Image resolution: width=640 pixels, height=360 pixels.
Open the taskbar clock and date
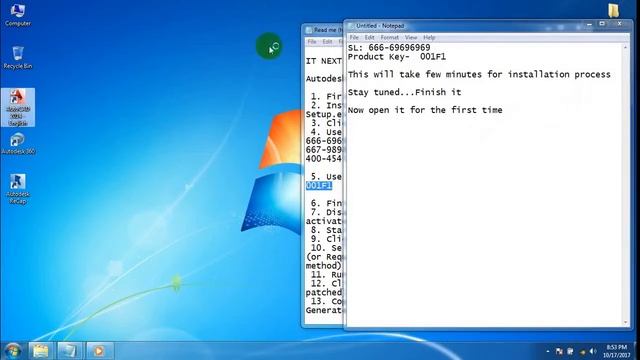pos(616,351)
